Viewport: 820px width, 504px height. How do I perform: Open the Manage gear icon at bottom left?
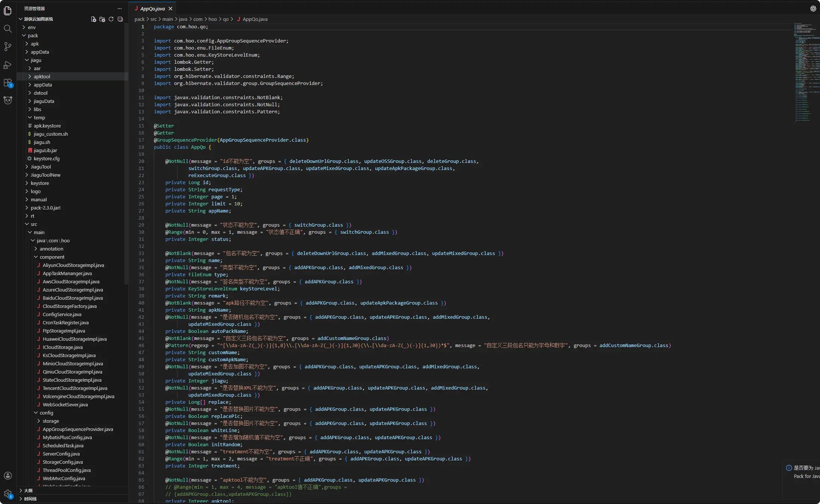7,494
